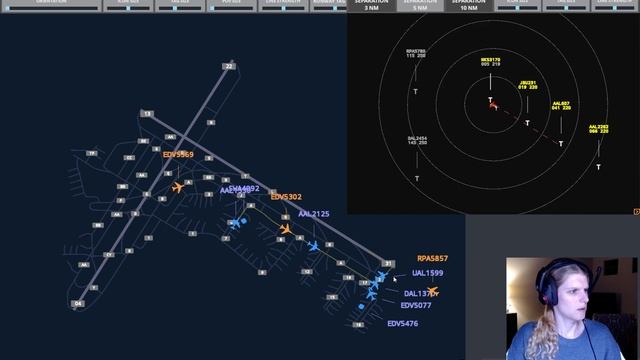Image resolution: width=640 pixels, height=360 pixels.
Task: Select the DAL2454 radar target symbol
Action: (417, 178)
